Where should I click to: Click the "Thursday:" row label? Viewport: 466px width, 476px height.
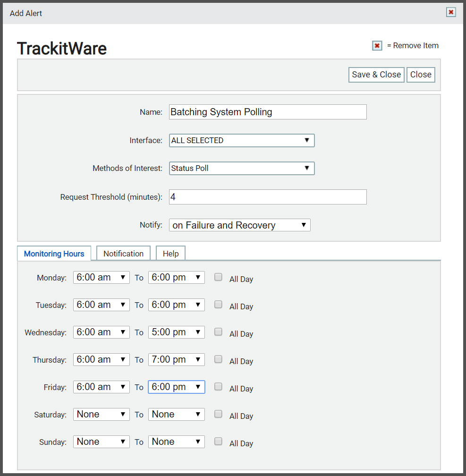click(x=50, y=360)
